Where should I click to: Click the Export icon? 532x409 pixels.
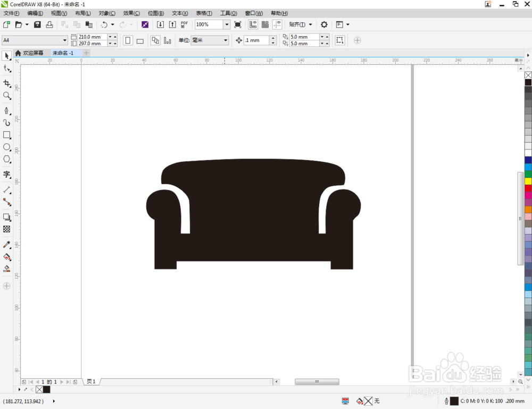tap(172, 24)
